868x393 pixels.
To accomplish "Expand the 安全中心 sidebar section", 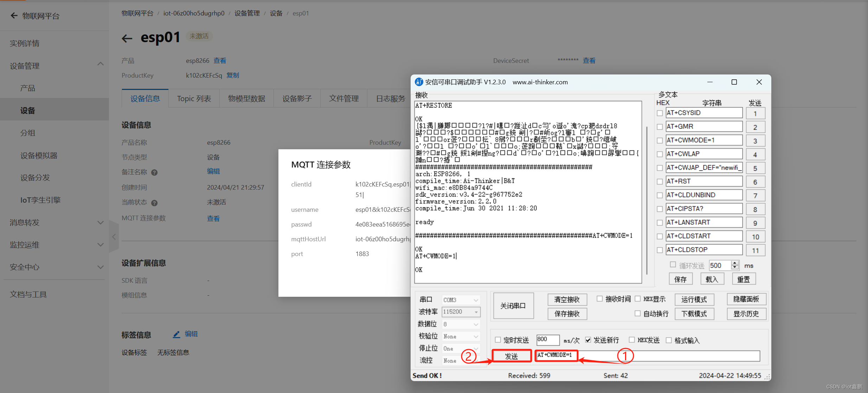I will point(101,267).
